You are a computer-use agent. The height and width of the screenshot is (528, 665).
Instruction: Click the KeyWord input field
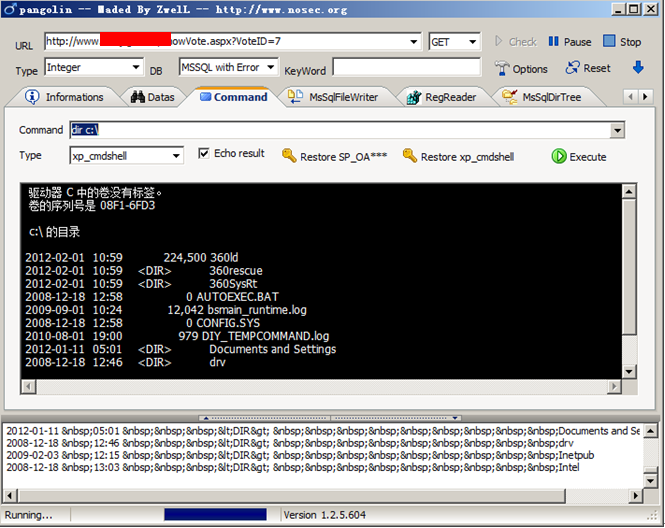pos(407,68)
